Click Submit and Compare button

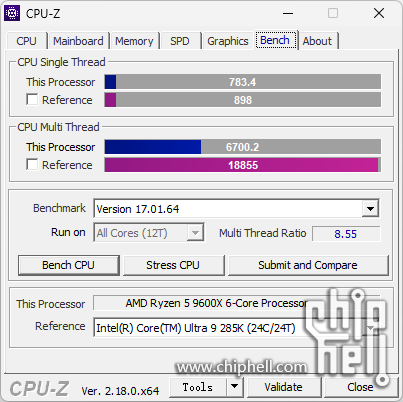coord(308,265)
